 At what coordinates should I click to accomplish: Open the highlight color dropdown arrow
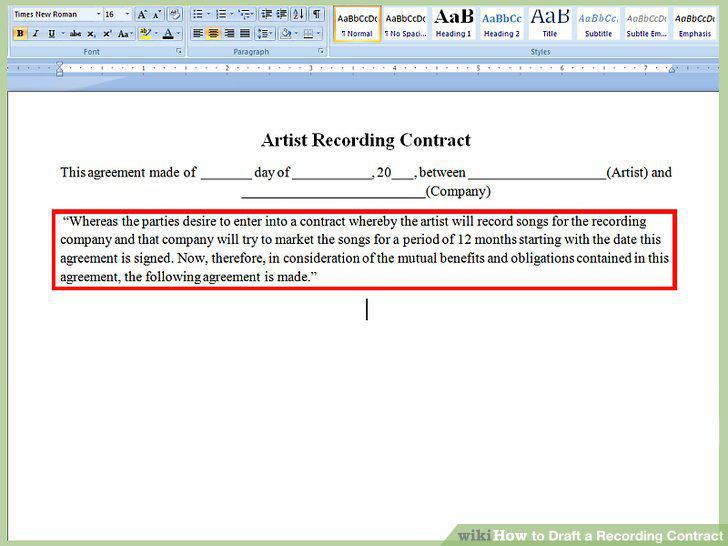(x=156, y=33)
